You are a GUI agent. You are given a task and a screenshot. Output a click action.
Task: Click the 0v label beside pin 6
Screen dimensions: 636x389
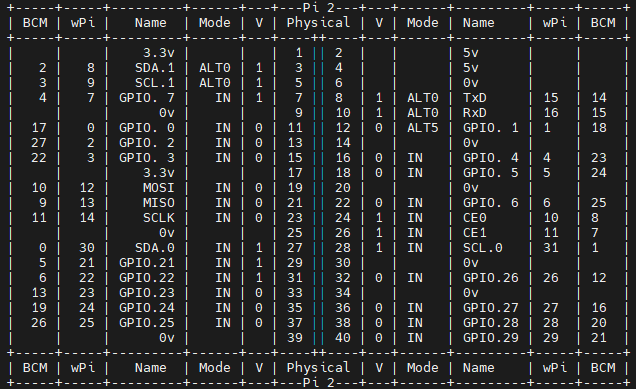click(471, 83)
